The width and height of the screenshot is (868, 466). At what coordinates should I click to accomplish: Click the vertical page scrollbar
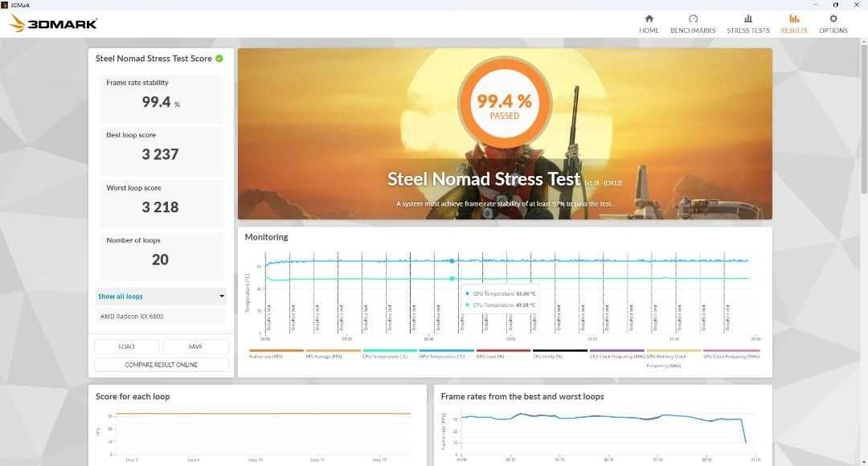point(863,119)
